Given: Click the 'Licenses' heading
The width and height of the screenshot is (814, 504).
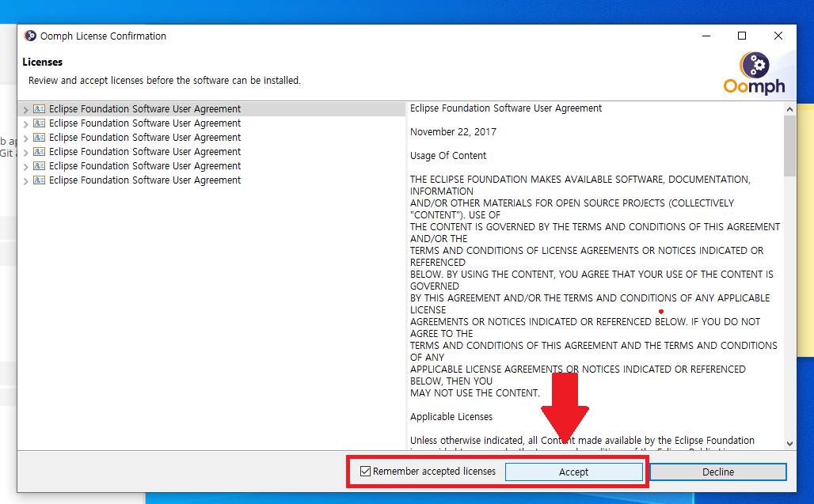Looking at the screenshot, I should [x=42, y=62].
